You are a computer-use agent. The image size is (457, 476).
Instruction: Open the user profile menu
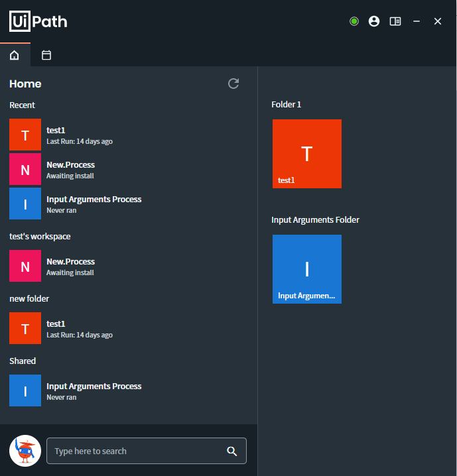[374, 21]
